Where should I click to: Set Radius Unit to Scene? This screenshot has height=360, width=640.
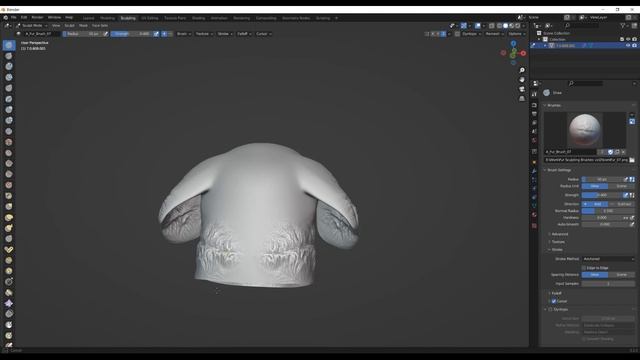click(x=621, y=186)
